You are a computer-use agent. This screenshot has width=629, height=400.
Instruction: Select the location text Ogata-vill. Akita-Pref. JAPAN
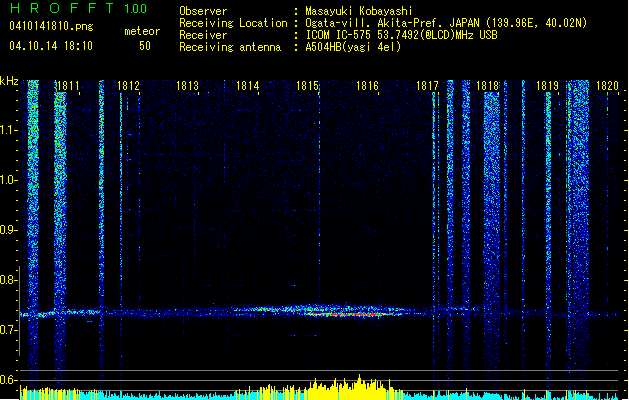tap(392, 23)
